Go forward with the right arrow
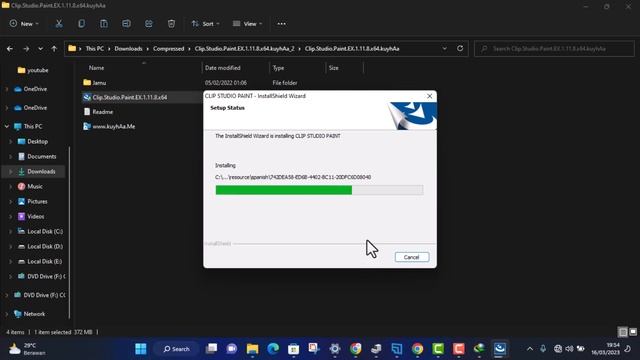 (26, 49)
